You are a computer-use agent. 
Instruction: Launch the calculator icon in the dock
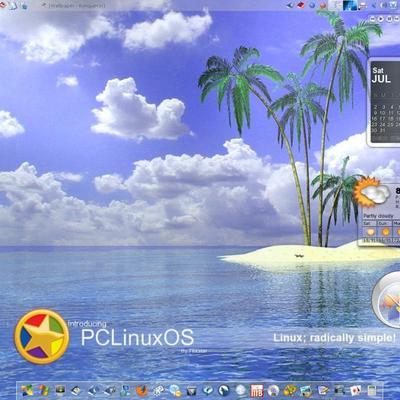[372, 389]
